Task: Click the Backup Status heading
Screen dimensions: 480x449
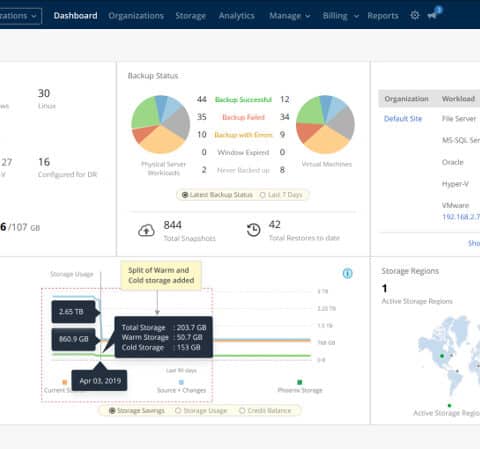Action: (x=153, y=76)
